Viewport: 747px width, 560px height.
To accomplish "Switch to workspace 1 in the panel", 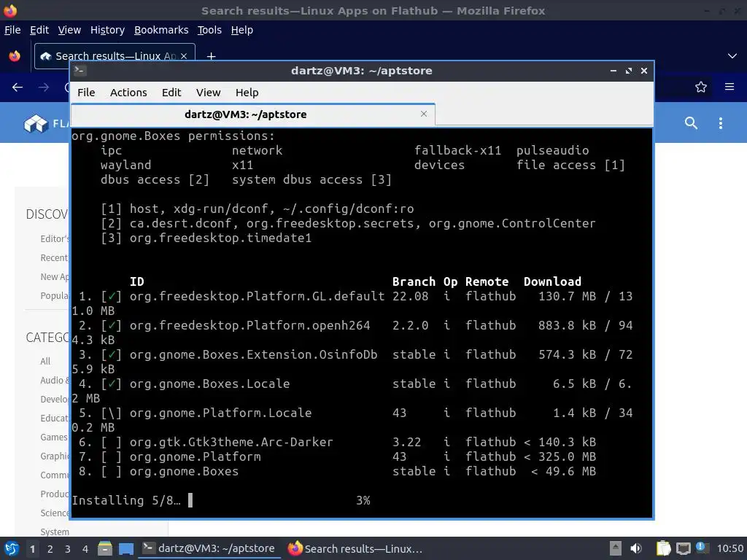I will click(32, 549).
